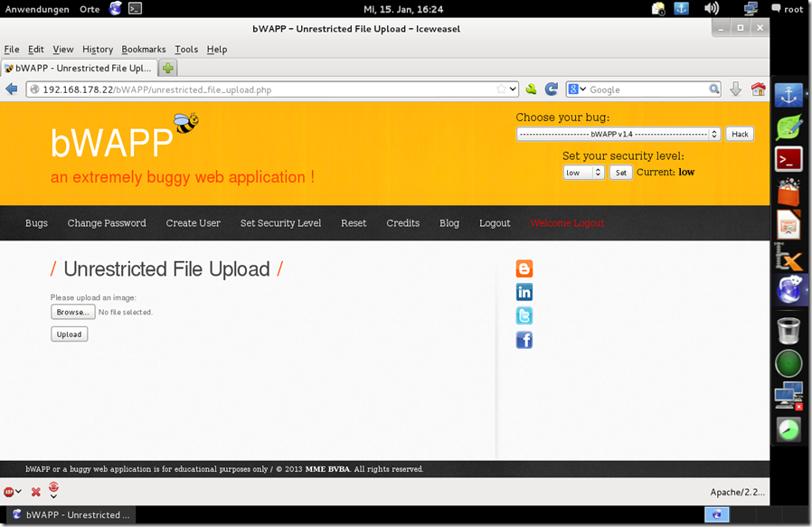Click the Set security level button
Screen dimensions: 812x527
(621, 173)
